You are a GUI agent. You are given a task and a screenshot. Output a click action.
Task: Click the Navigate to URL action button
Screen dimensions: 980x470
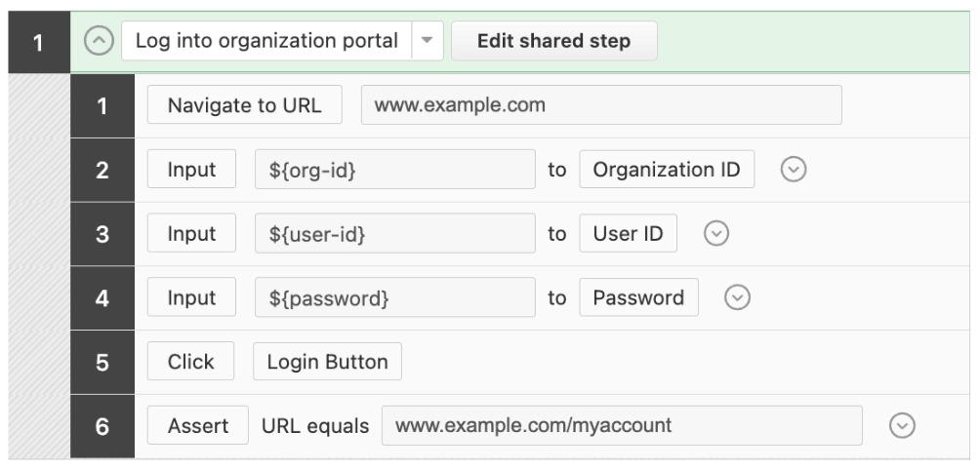[x=244, y=105]
